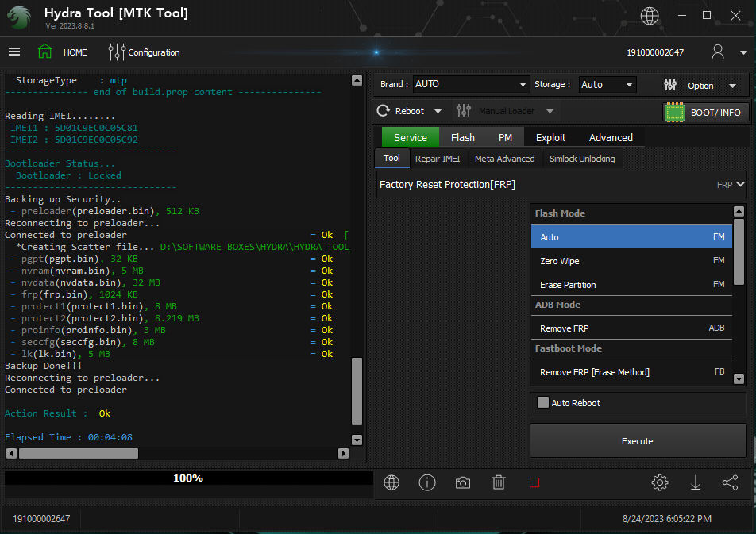Open the hamburger menu
The image size is (756, 534).
coord(14,52)
